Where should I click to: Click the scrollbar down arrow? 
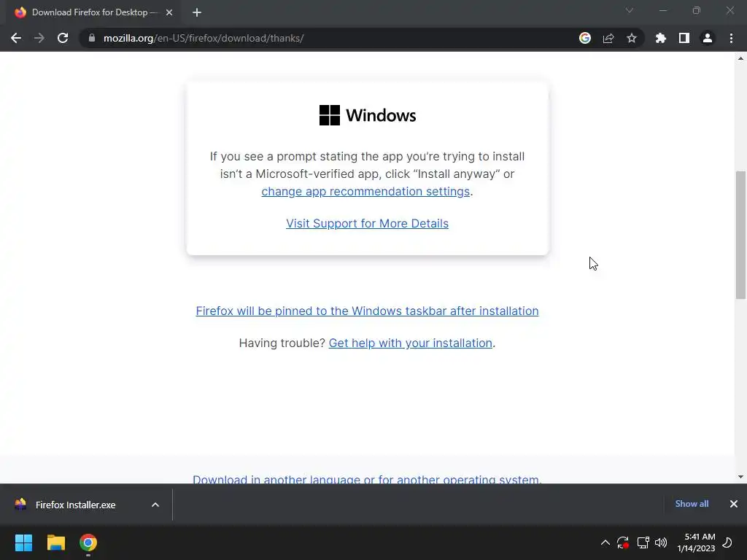pos(740,477)
